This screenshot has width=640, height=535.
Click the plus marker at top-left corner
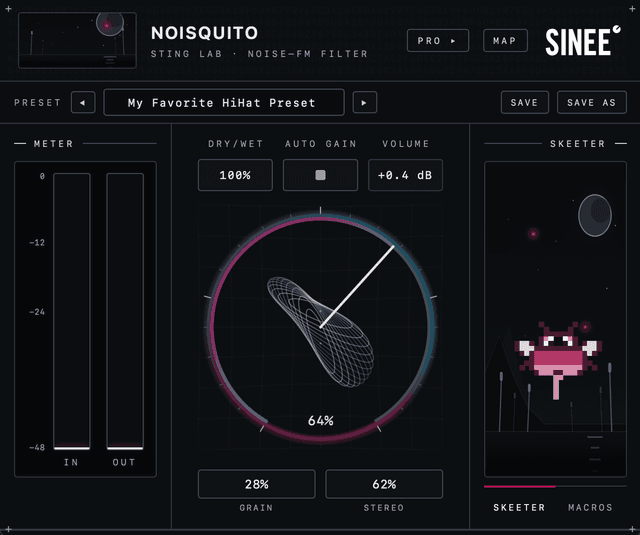8,8
